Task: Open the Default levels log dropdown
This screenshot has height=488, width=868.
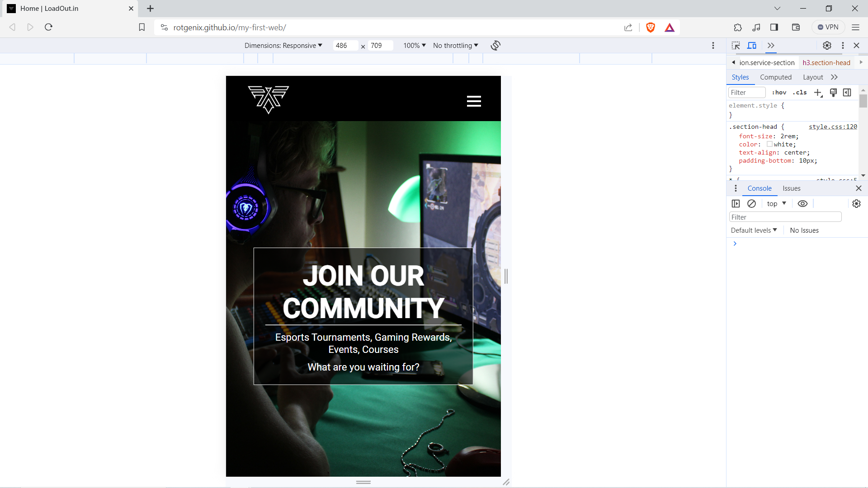Action: point(754,230)
